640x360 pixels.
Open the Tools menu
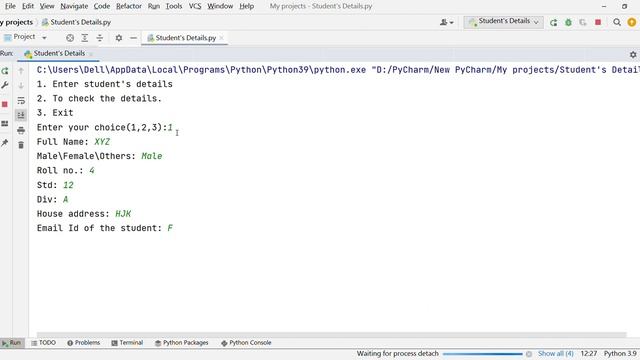click(x=174, y=6)
